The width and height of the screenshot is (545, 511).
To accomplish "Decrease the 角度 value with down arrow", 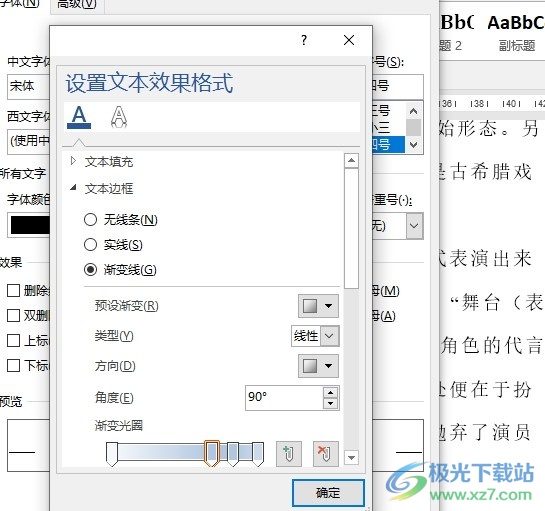I will tap(330, 403).
